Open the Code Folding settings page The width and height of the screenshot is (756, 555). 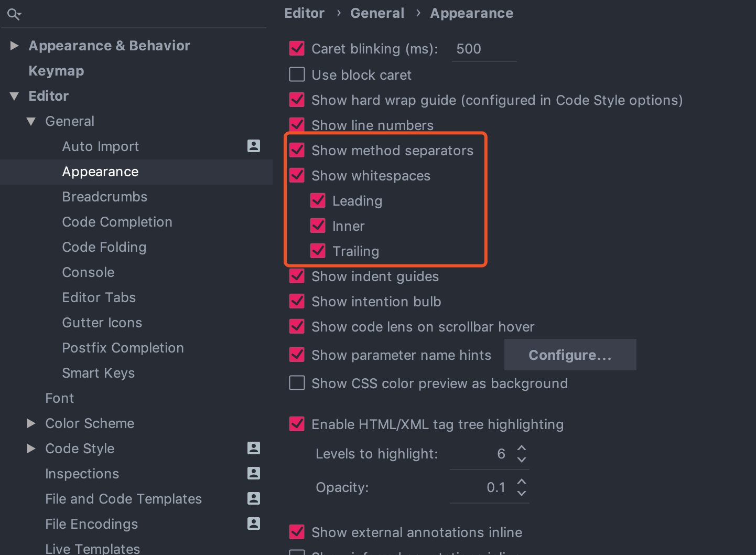pos(104,247)
